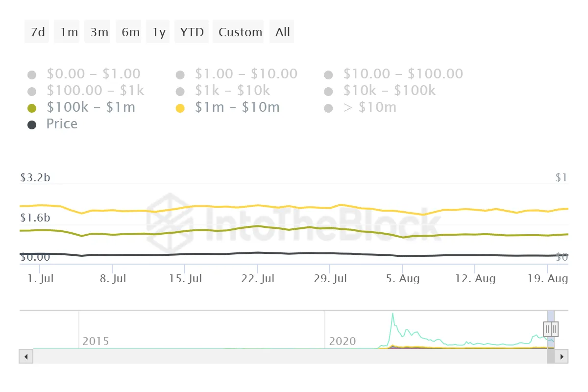Toggle $100.00 – $1k legend item

click(x=95, y=91)
